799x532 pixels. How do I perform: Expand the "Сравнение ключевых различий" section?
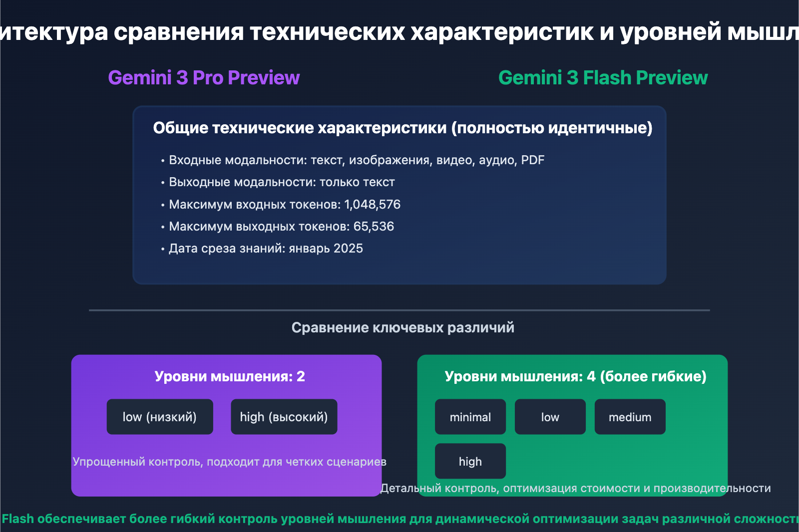point(402,328)
